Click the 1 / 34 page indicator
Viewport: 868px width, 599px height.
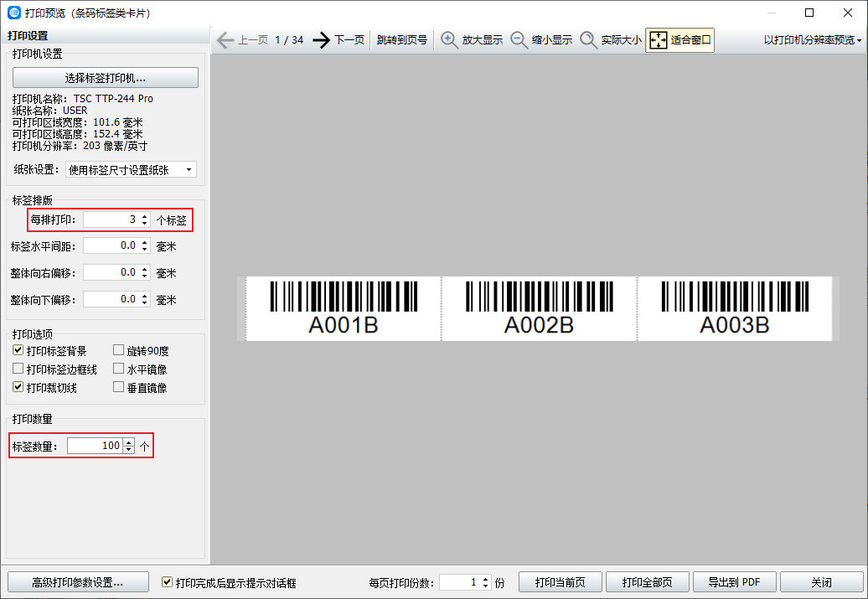click(x=289, y=40)
